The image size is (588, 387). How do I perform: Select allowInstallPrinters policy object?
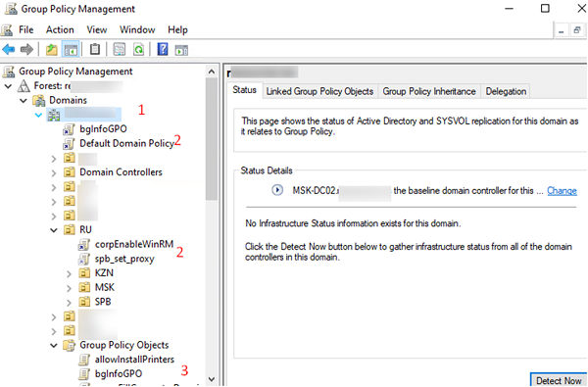pyautogui.click(x=134, y=360)
